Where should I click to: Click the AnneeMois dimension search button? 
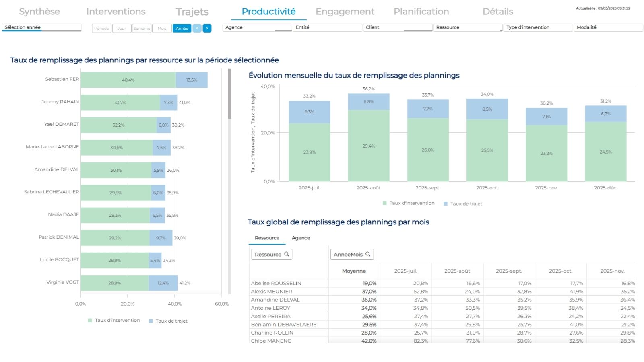352,254
